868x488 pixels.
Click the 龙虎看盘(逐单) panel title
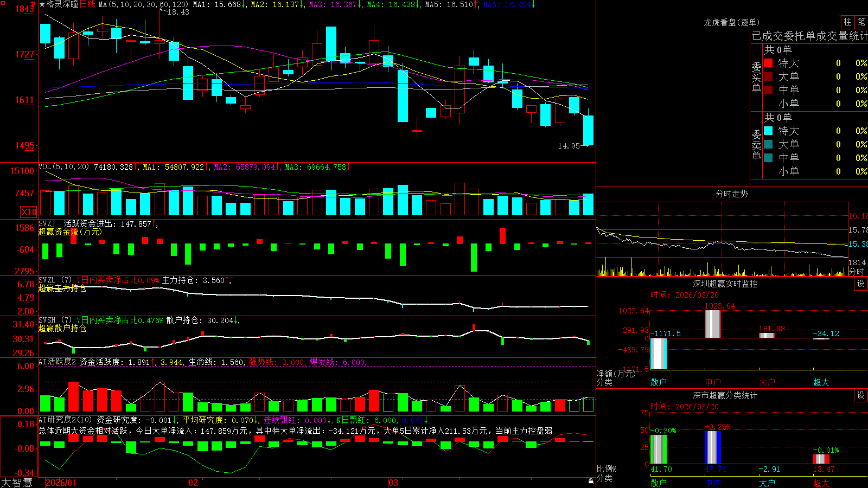click(x=731, y=22)
